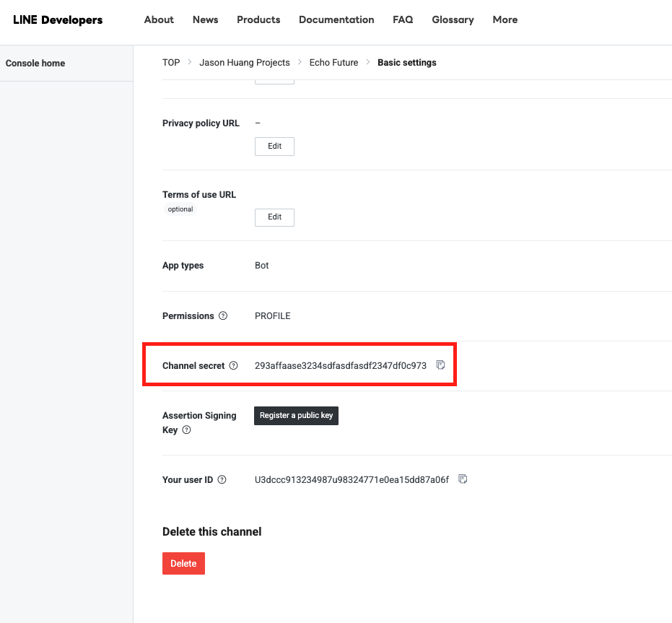Click the LINE Developers logo
This screenshot has height=623, width=672.
[x=58, y=20]
